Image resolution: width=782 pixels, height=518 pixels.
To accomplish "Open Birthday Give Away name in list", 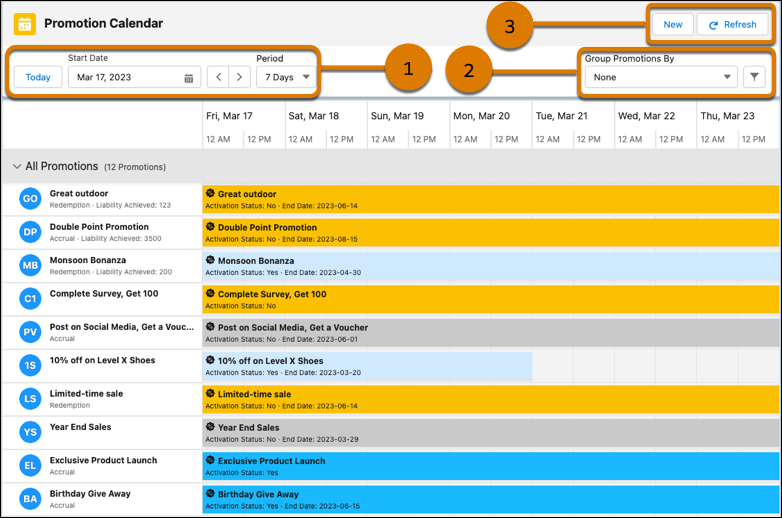I will click(x=90, y=494).
